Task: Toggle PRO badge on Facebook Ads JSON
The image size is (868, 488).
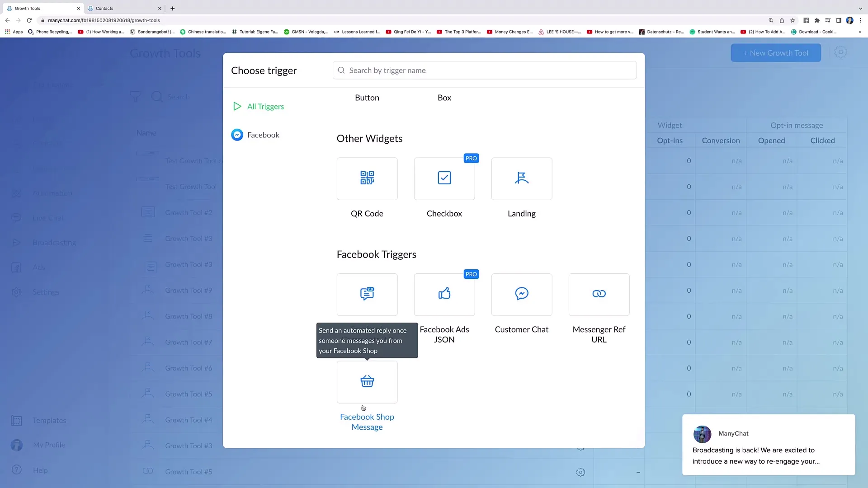Action: coord(472,274)
